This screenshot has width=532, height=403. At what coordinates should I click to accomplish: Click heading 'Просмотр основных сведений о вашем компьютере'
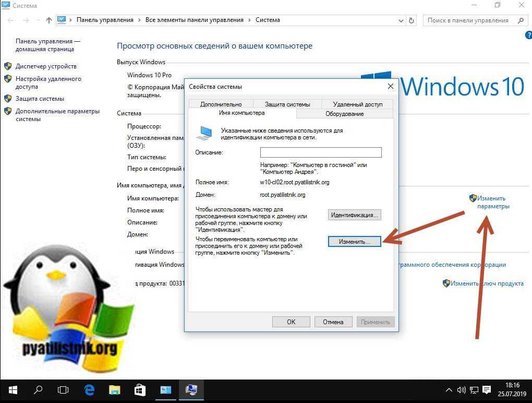click(214, 46)
